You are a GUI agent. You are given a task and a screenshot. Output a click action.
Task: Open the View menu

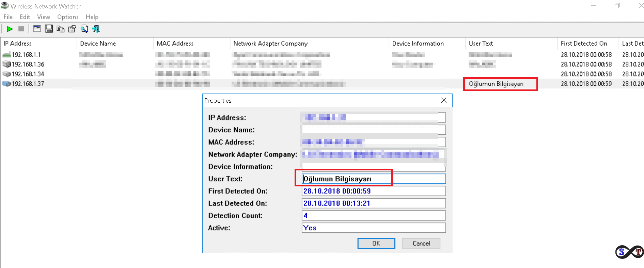click(x=44, y=17)
